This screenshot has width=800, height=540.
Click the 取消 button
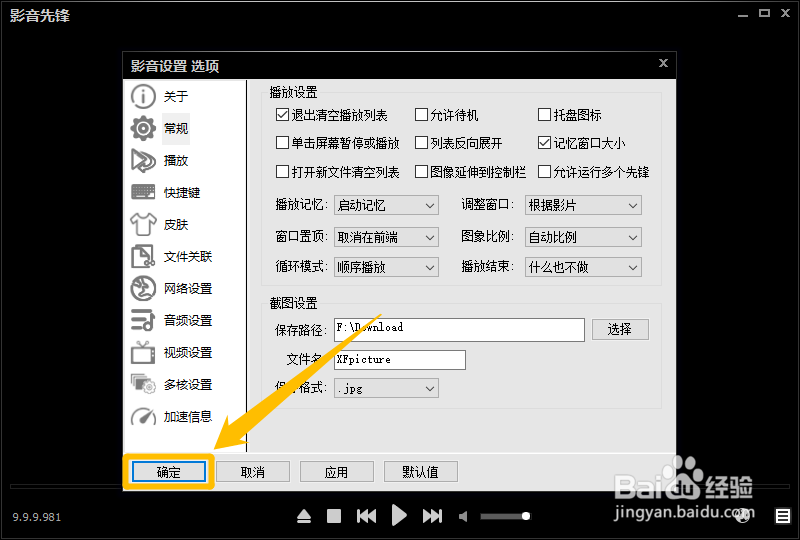[x=253, y=472]
